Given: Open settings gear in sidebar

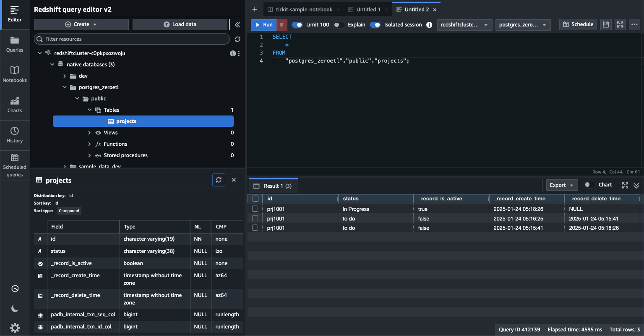Looking at the screenshot, I should point(15,328).
